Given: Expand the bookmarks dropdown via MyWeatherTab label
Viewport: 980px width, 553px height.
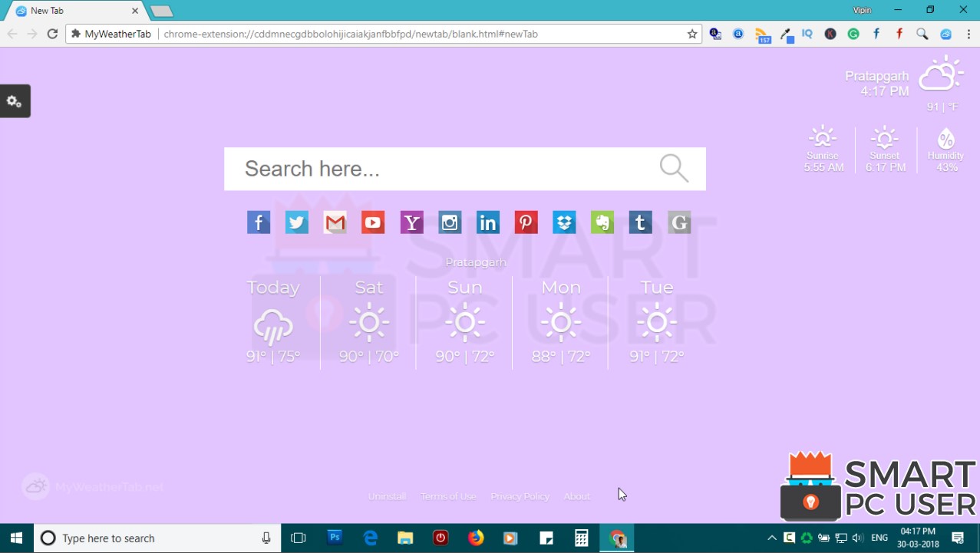Looking at the screenshot, I should (x=111, y=34).
